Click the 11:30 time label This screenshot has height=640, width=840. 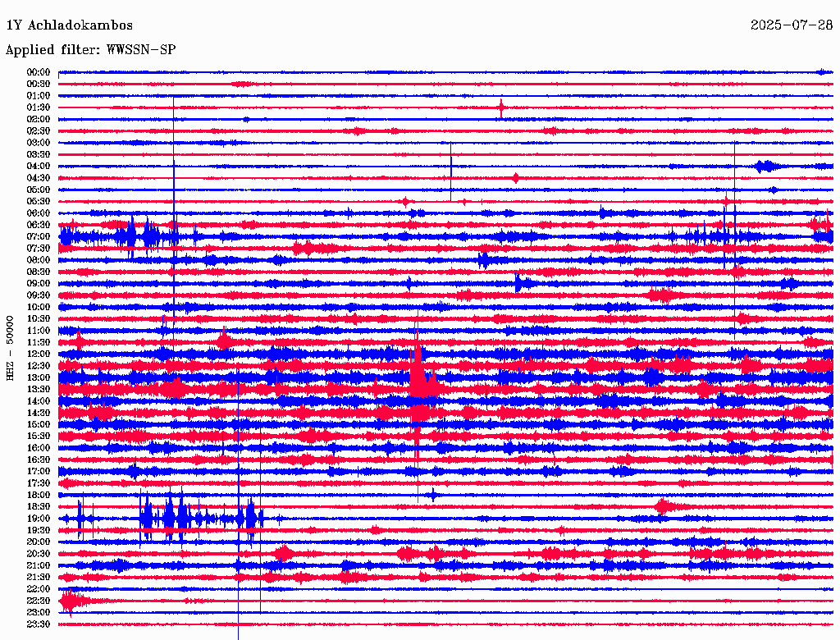point(39,342)
